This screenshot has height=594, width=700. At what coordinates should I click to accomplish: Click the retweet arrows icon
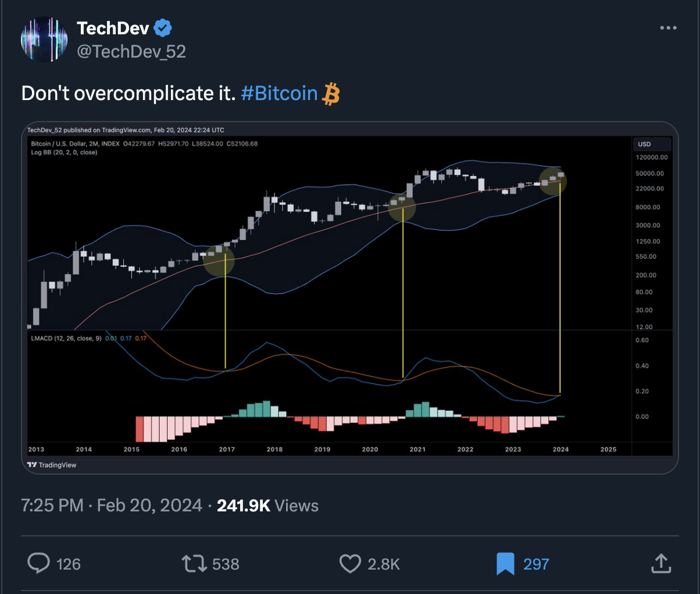coord(194,563)
